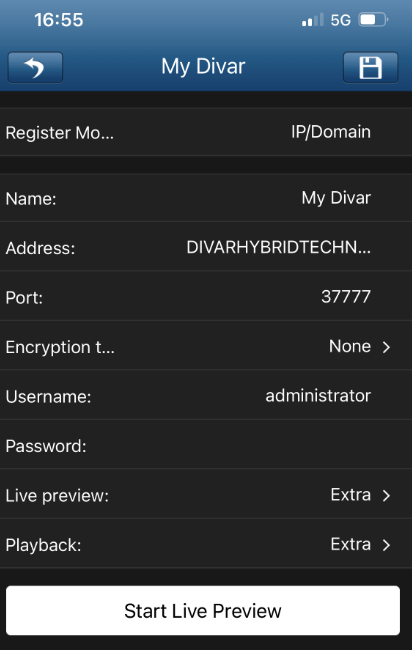
Task: Tap Extra value for Live preview
Action: pyautogui.click(x=351, y=495)
